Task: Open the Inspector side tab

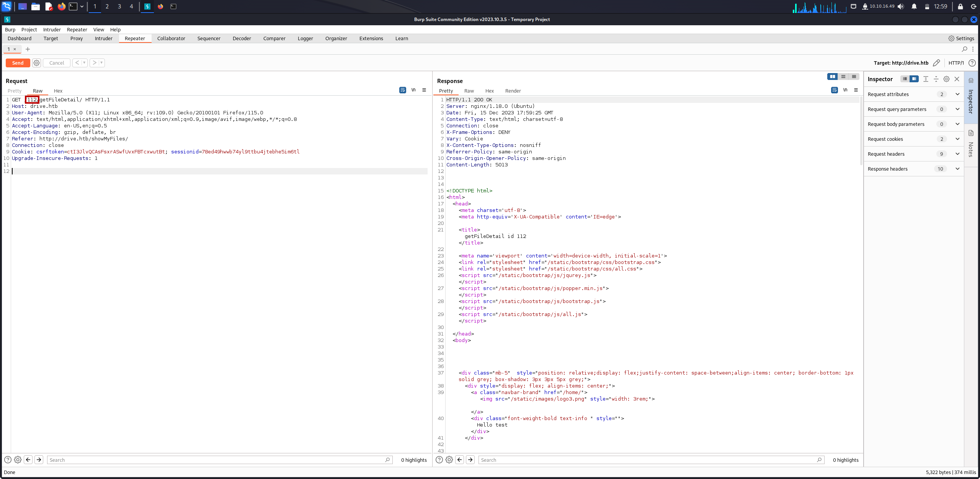Action: point(971,97)
